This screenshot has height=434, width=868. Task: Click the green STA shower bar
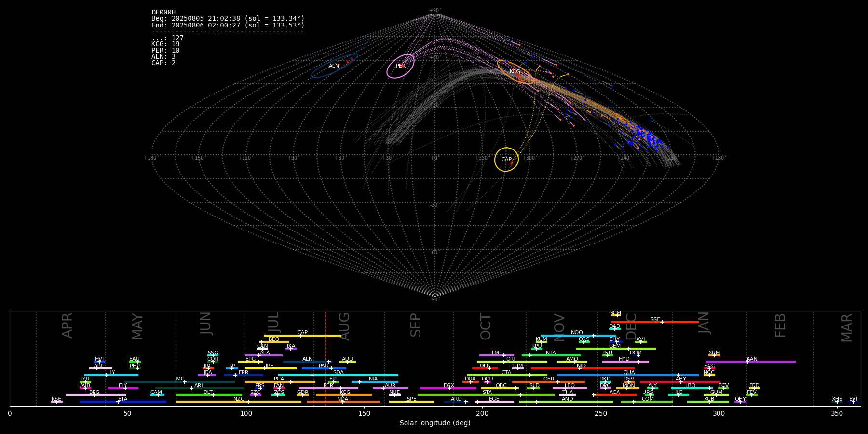tap(486, 395)
